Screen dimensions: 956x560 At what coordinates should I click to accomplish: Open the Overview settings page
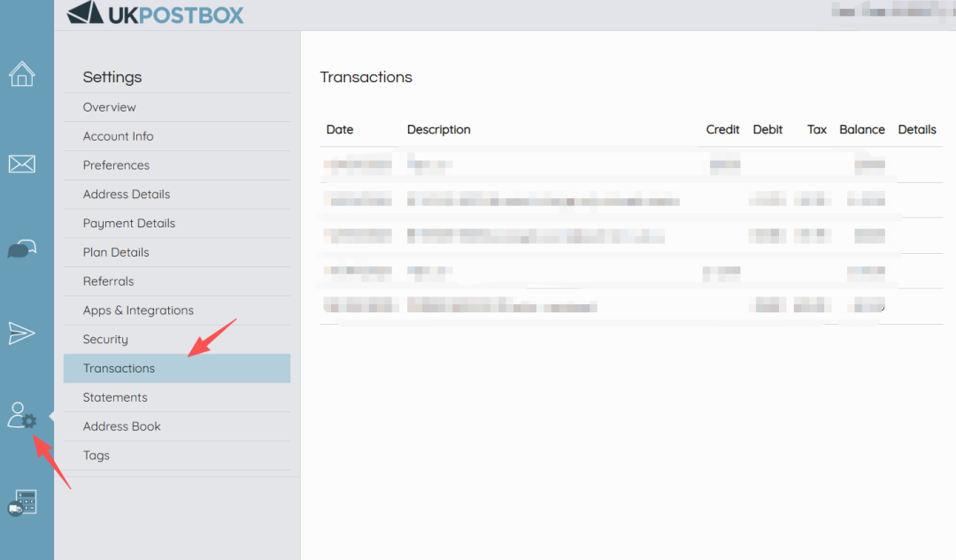click(x=110, y=107)
